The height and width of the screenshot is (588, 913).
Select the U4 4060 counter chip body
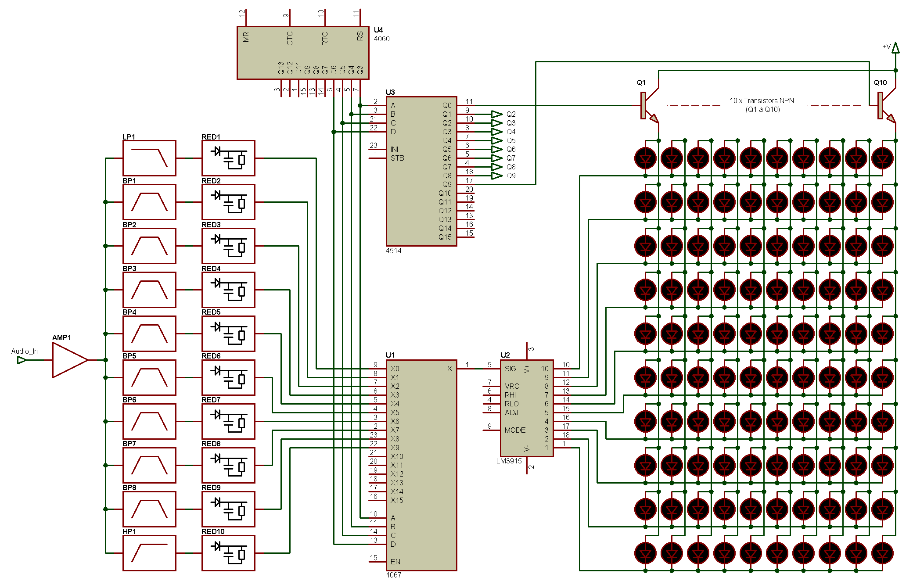303,53
